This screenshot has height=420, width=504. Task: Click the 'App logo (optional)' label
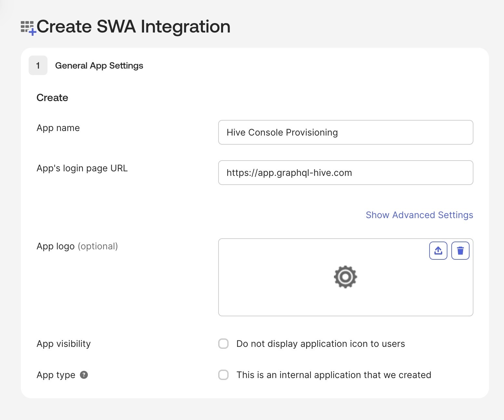click(77, 246)
